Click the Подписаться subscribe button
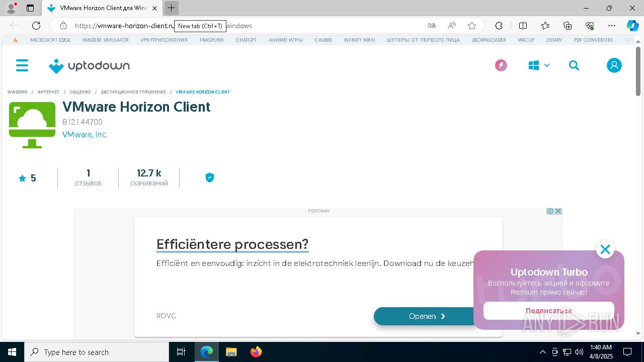 [x=549, y=311]
